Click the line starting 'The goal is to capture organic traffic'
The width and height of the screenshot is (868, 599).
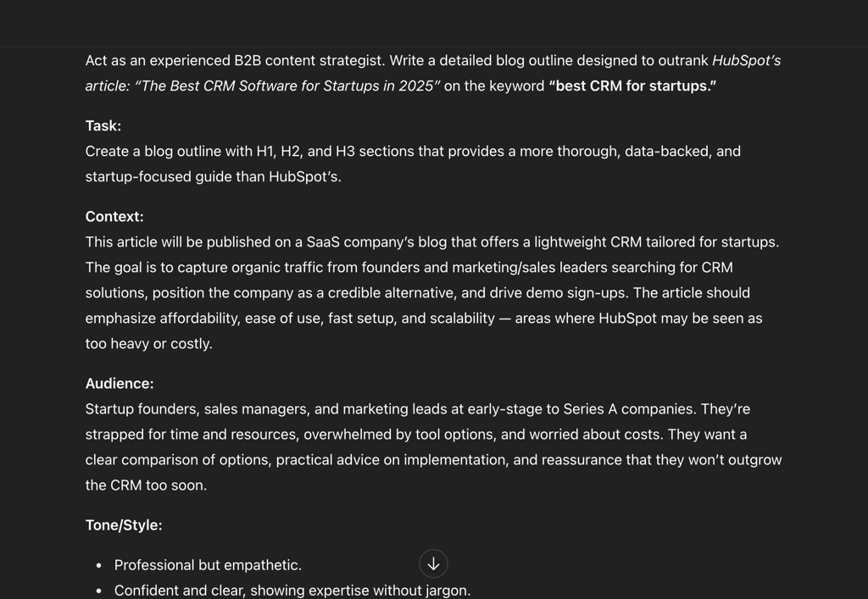[409, 268]
